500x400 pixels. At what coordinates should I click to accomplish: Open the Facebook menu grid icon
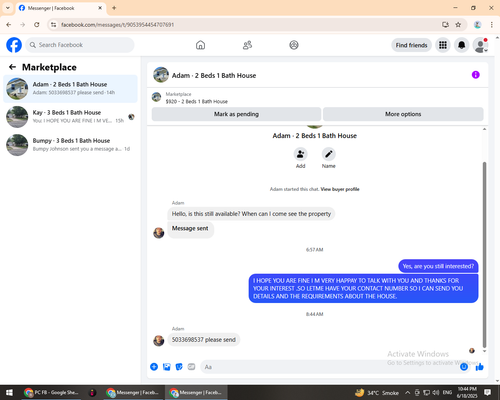point(443,45)
